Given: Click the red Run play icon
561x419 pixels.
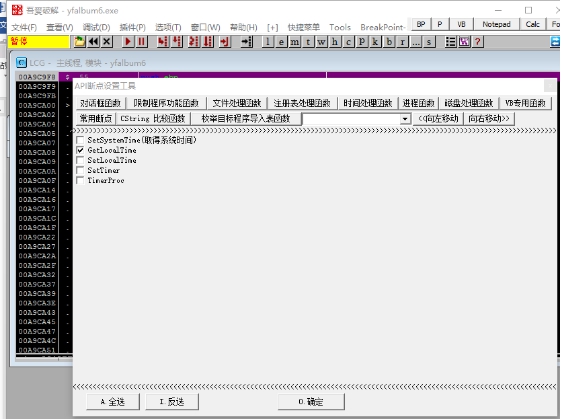Looking at the screenshot, I should [x=127, y=42].
